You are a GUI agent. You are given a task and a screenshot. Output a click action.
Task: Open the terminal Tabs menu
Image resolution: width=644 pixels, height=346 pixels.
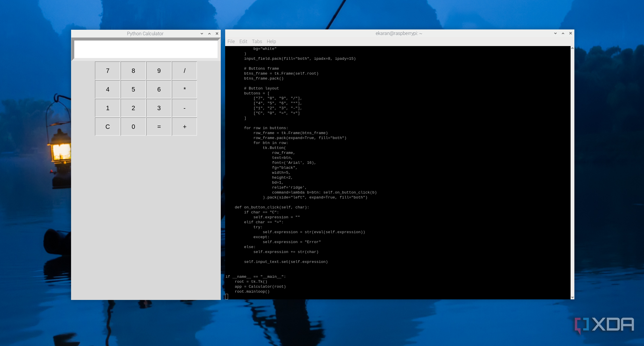coord(257,41)
